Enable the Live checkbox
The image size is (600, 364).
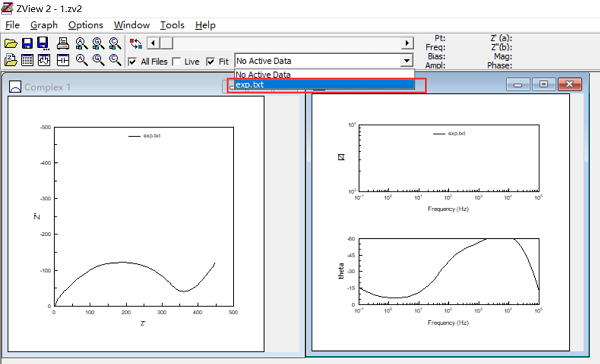176,61
